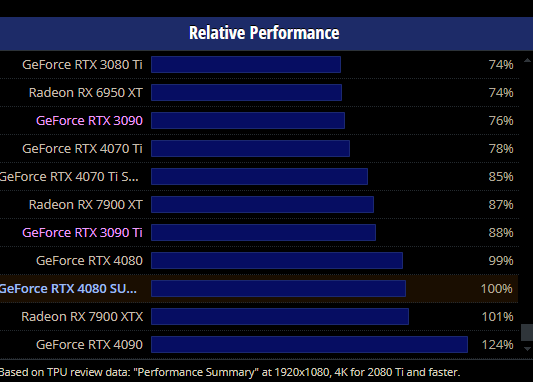Click the RTX 4080 99% performance bar
Viewport: 533px width, 382px height.
(x=277, y=261)
